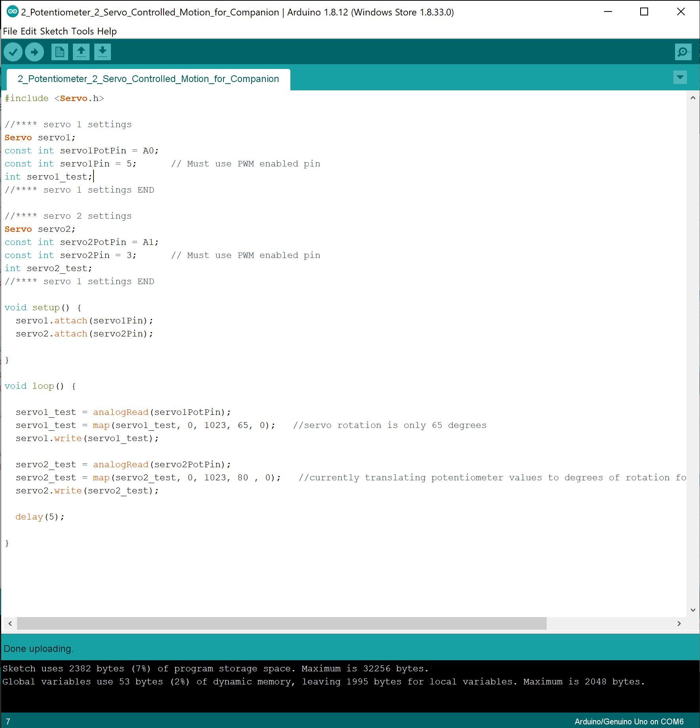The width and height of the screenshot is (700, 728).
Task: Save the sketch using the download arrow icon
Action: pos(102,52)
